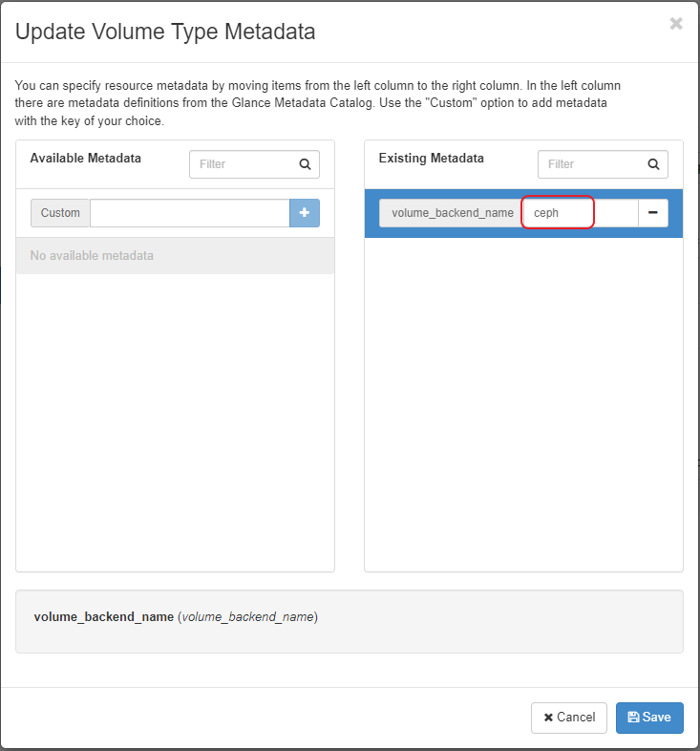
Task: Click the ceph value input field
Action: point(579,213)
